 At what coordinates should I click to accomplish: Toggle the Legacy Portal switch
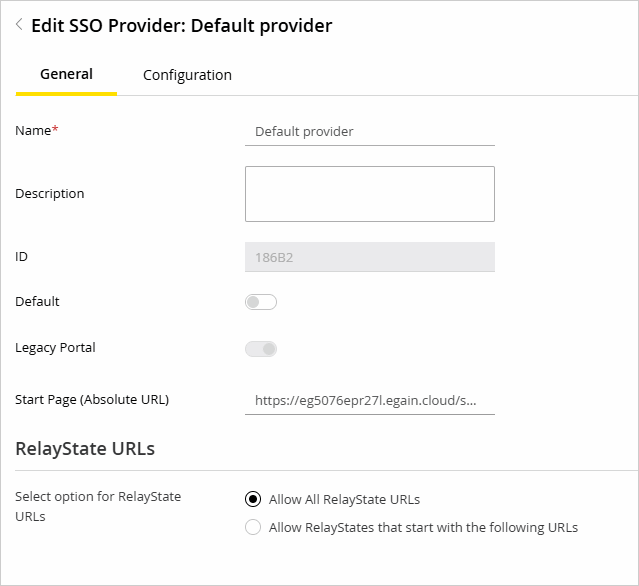261,349
